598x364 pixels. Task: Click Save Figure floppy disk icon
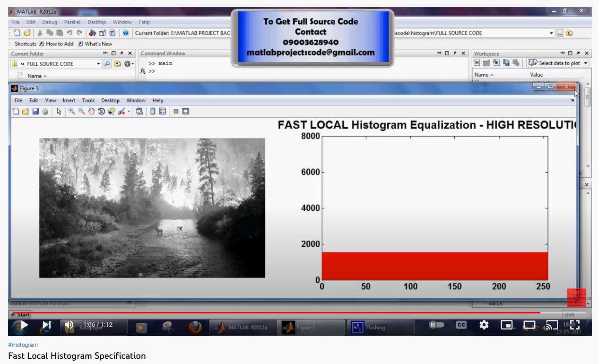[35, 112]
